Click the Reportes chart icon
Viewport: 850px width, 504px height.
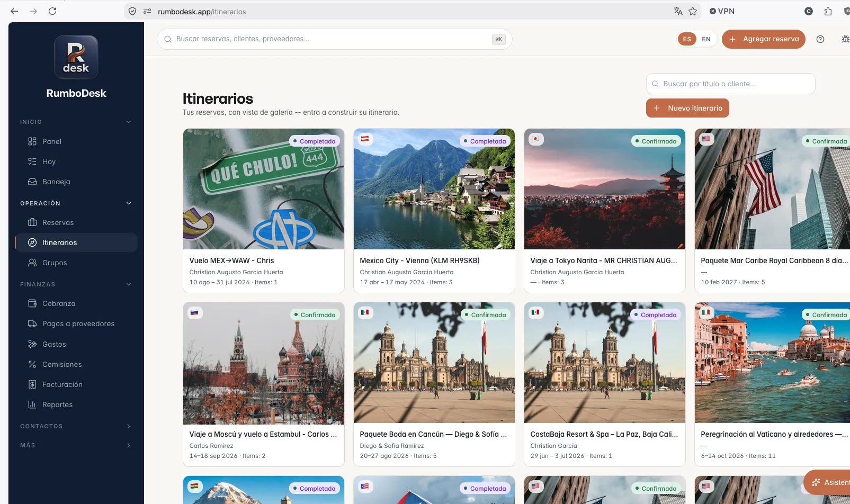tap(32, 404)
